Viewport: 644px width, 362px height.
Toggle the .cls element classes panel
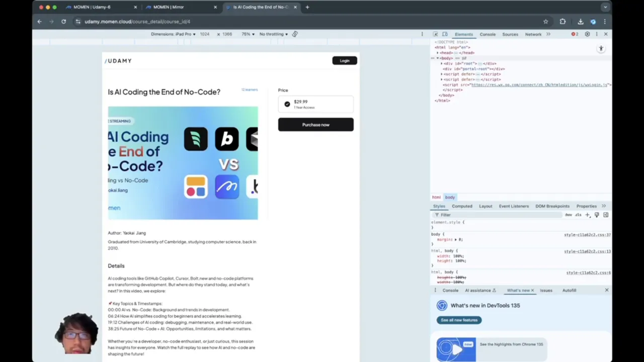click(578, 215)
